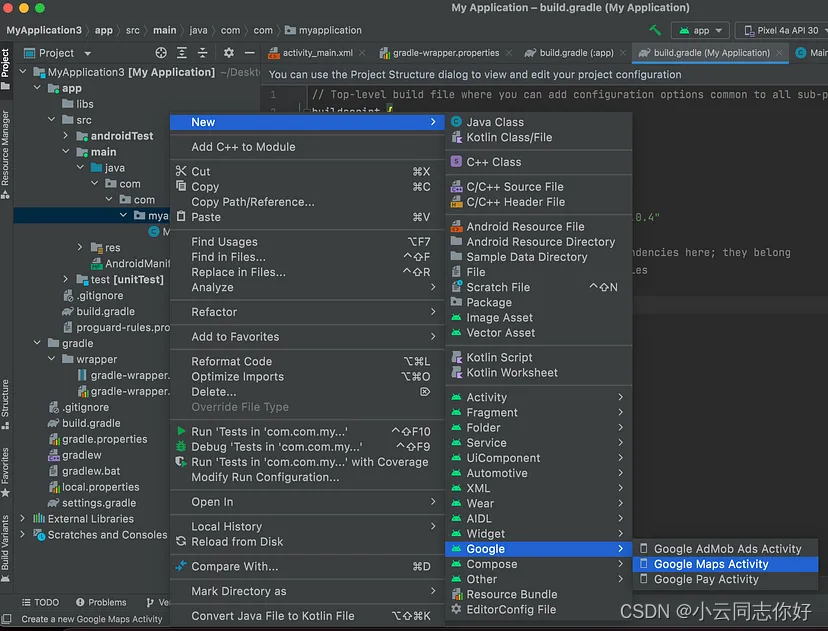Expand External Libraries node
This screenshot has height=631, width=828.
click(x=23, y=519)
